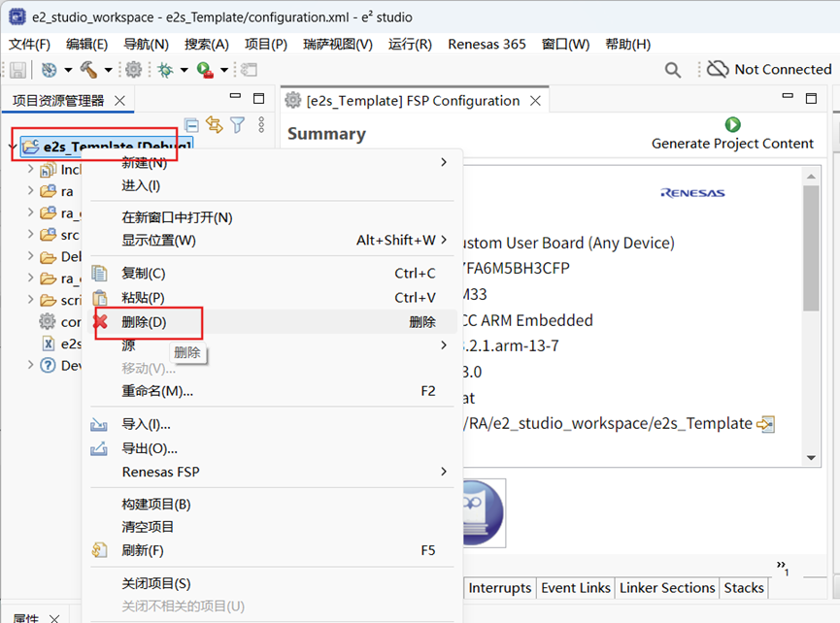Switch to the Event Links tab
Viewport: 840px width, 623px height.
pyautogui.click(x=575, y=588)
